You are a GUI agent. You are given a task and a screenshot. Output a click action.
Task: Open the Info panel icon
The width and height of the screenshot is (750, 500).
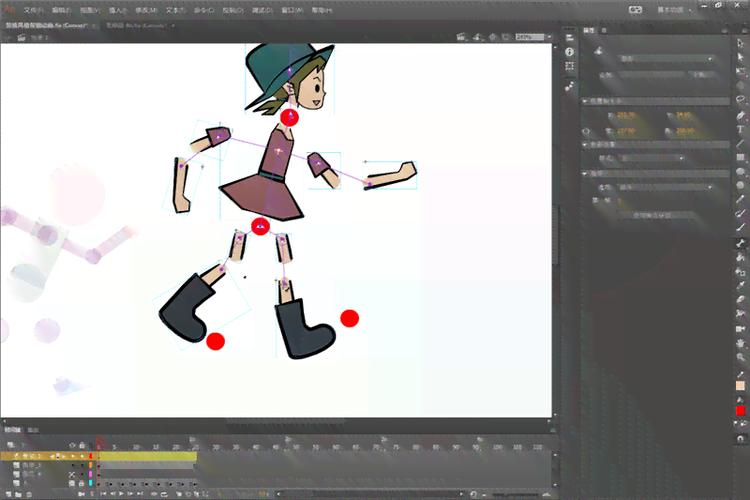[569, 52]
